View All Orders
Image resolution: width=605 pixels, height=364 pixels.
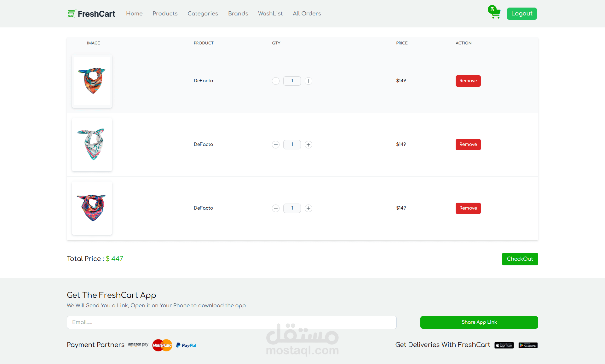(x=307, y=14)
